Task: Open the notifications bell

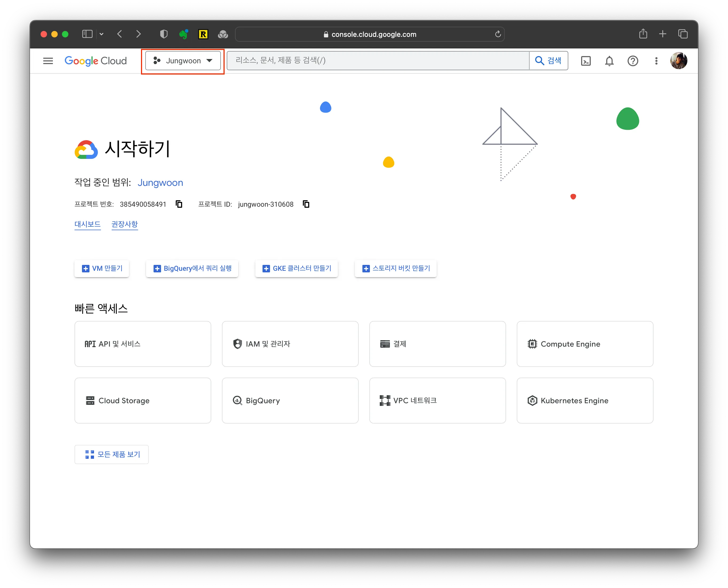Action: (x=609, y=61)
